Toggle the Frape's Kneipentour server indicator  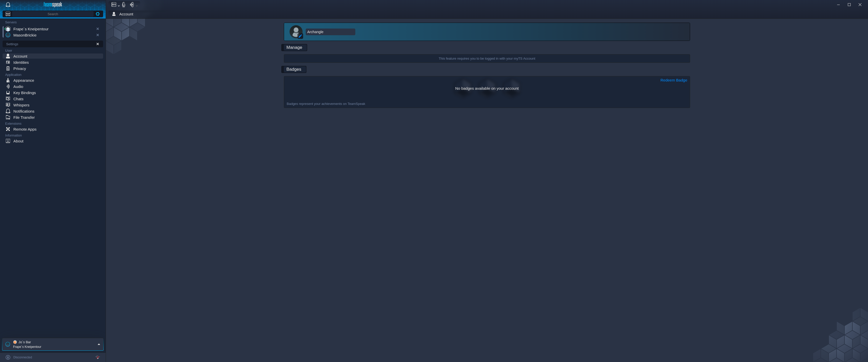click(8, 29)
